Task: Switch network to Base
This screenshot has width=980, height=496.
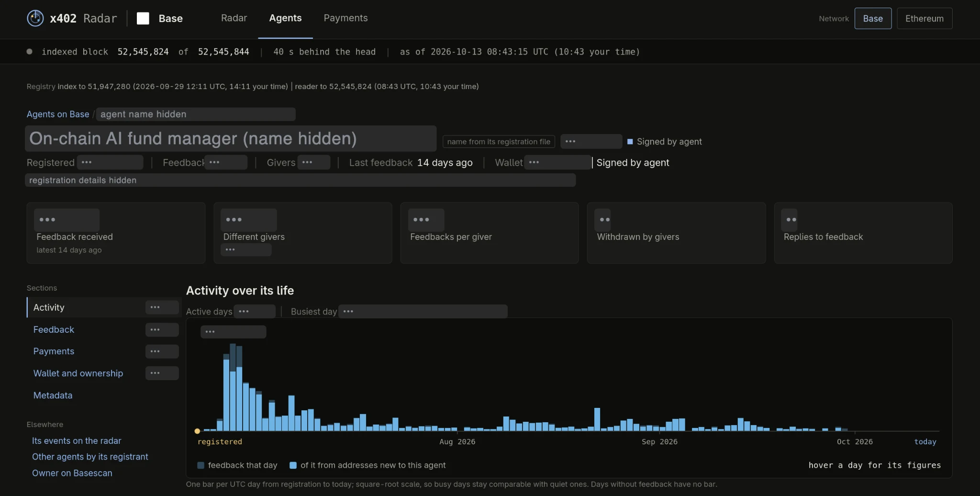Action: (x=873, y=18)
